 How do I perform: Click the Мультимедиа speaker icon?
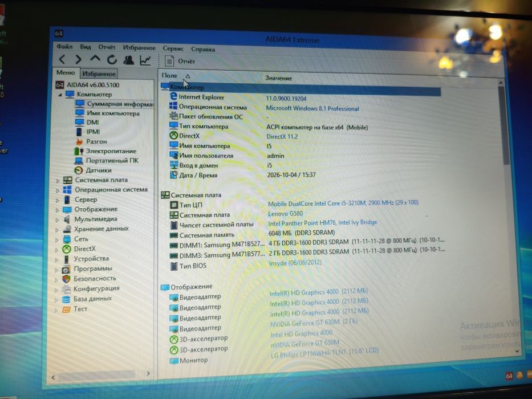(x=67, y=219)
